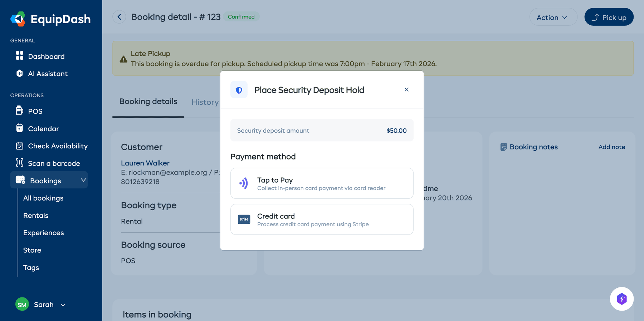Click the phone number 8012639218
The width and height of the screenshot is (644, 321).
coord(140,182)
